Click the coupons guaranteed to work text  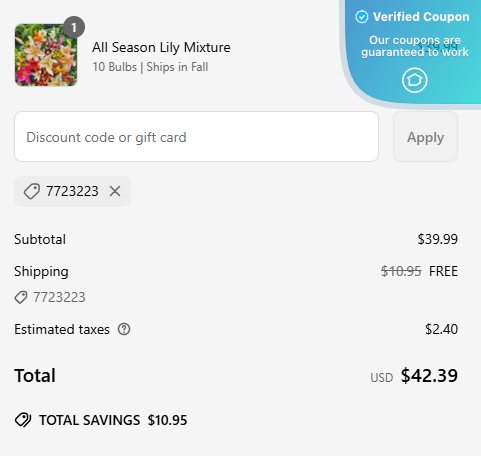(x=415, y=46)
